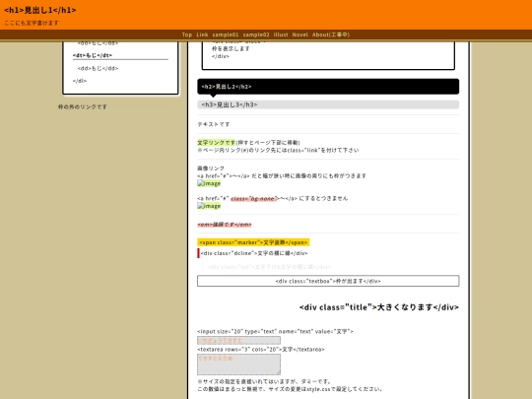
Task: Click the textarea rows="3" code line
Action: (260, 350)
